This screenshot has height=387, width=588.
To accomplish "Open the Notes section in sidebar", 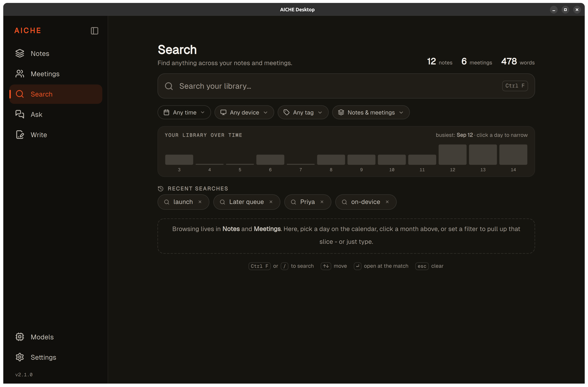I will [x=56, y=54].
